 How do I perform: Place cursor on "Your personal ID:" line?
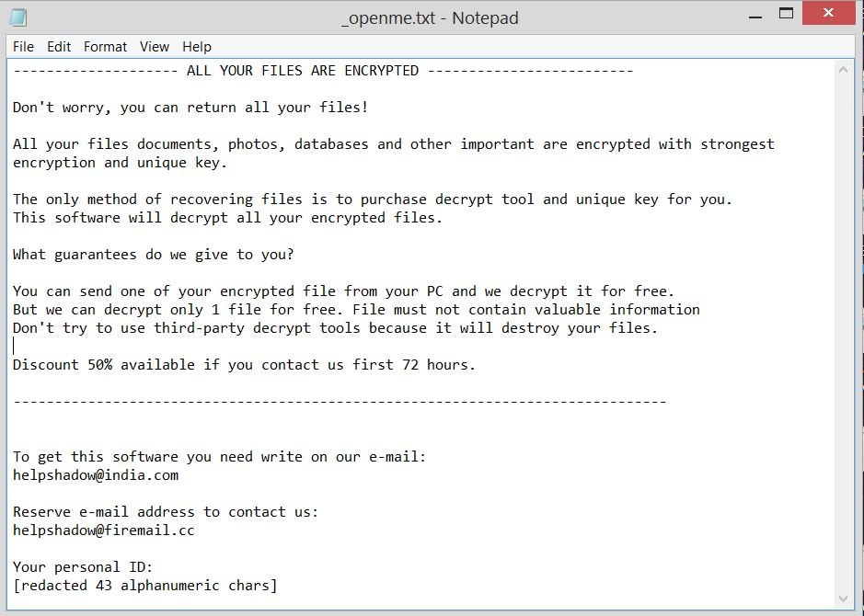(x=83, y=567)
